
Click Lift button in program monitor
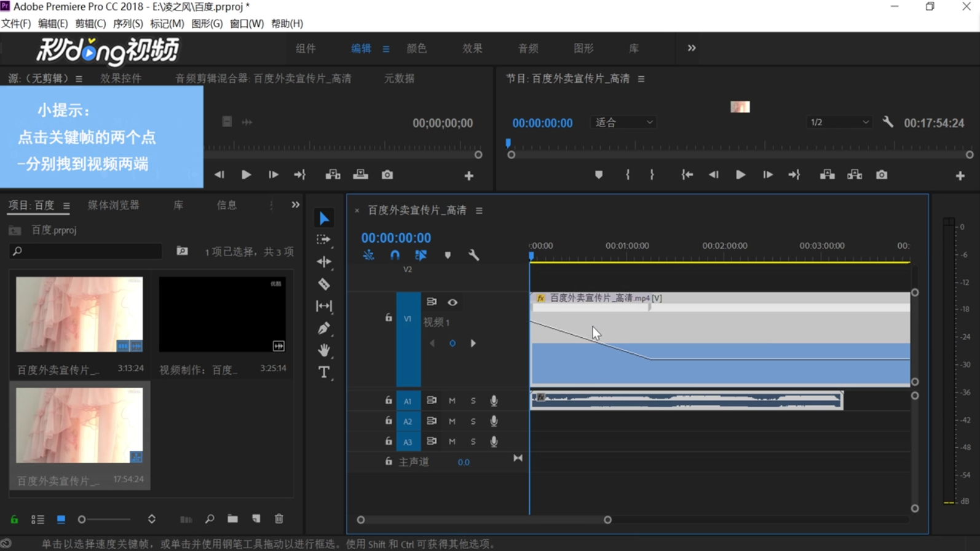(828, 175)
